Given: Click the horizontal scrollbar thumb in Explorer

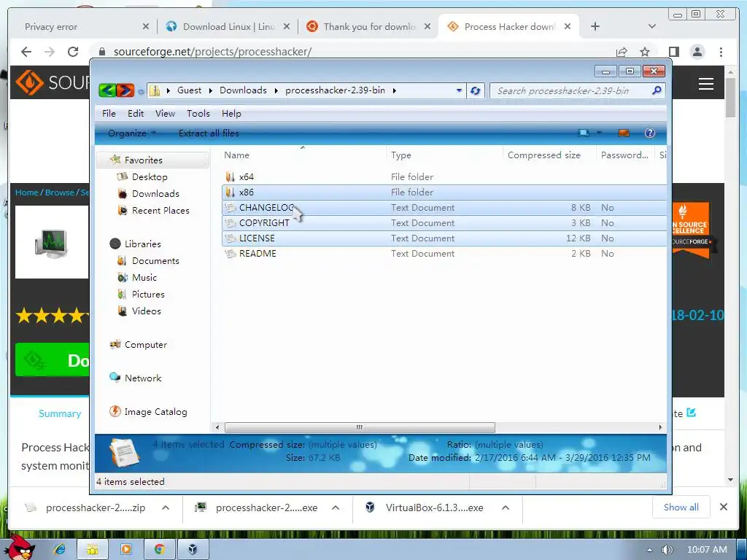Looking at the screenshot, I should coord(360,427).
